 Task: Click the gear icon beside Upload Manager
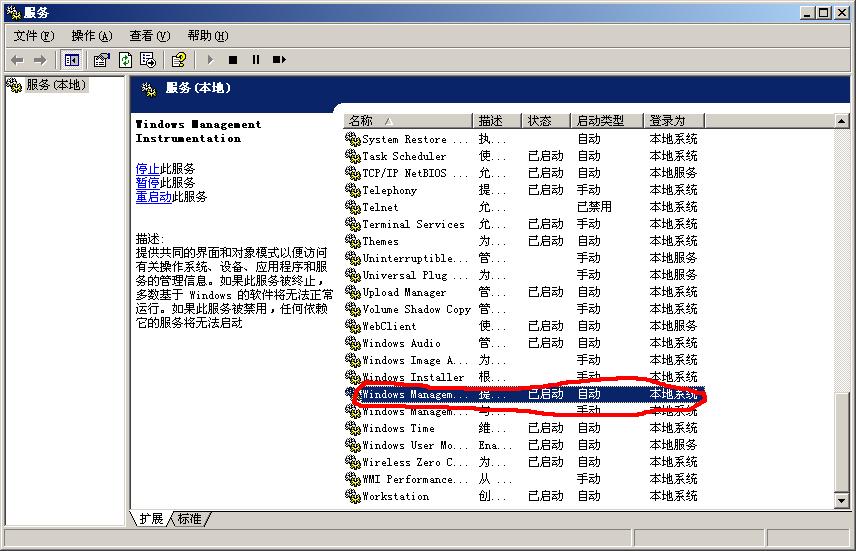[x=353, y=292]
